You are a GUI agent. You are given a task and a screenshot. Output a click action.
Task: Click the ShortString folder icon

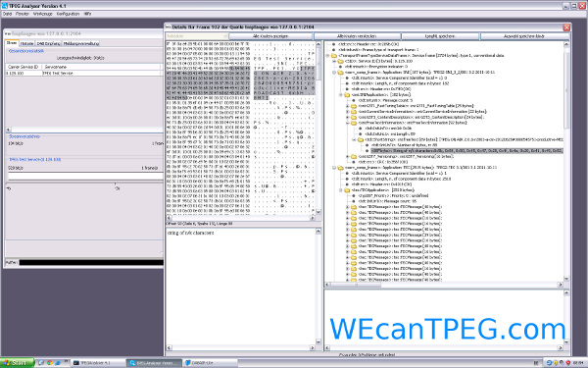pyautogui.click(x=361, y=139)
